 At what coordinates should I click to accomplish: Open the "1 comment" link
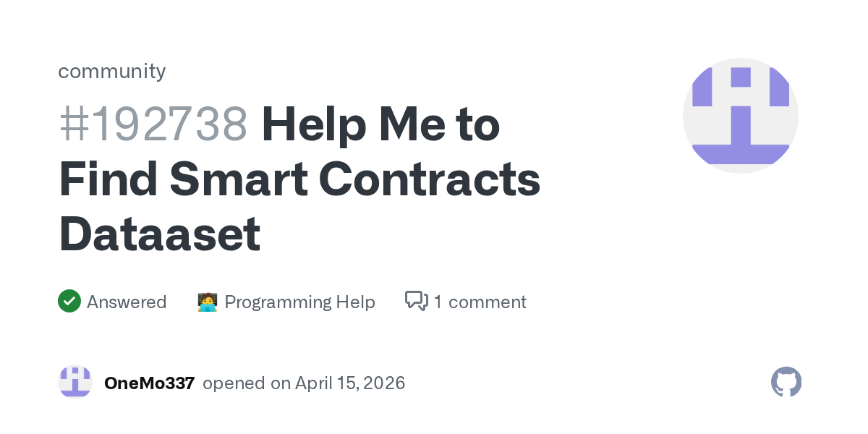tap(480, 302)
